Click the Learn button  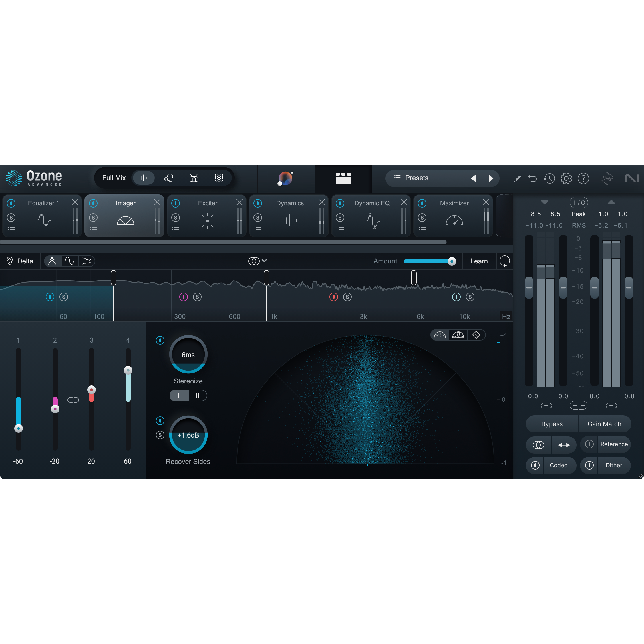pyautogui.click(x=479, y=261)
